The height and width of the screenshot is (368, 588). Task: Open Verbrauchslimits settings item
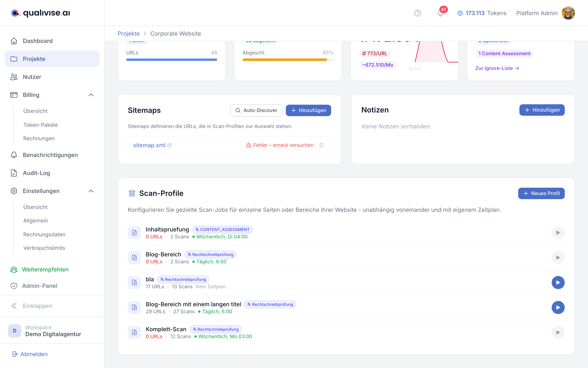click(x=44, y=248)
